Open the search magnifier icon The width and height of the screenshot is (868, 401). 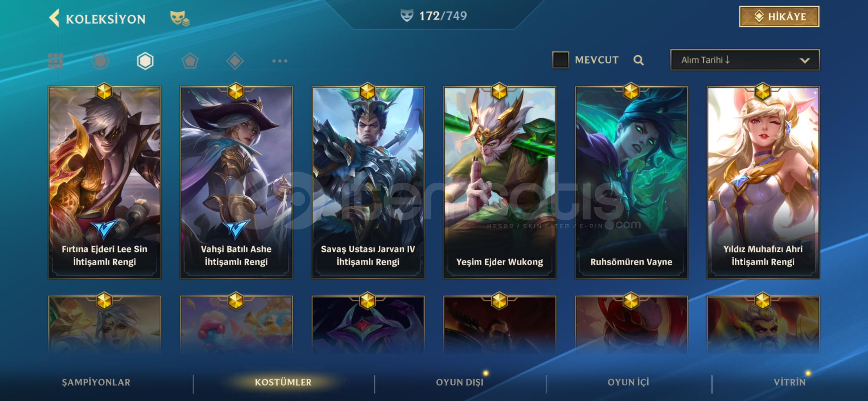pos(638,60)
